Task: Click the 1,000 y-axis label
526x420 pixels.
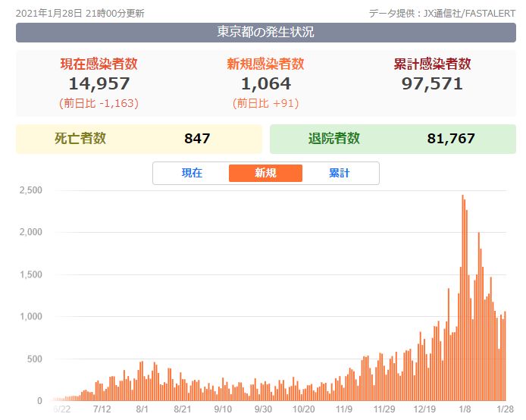Action: coord(31,316)
